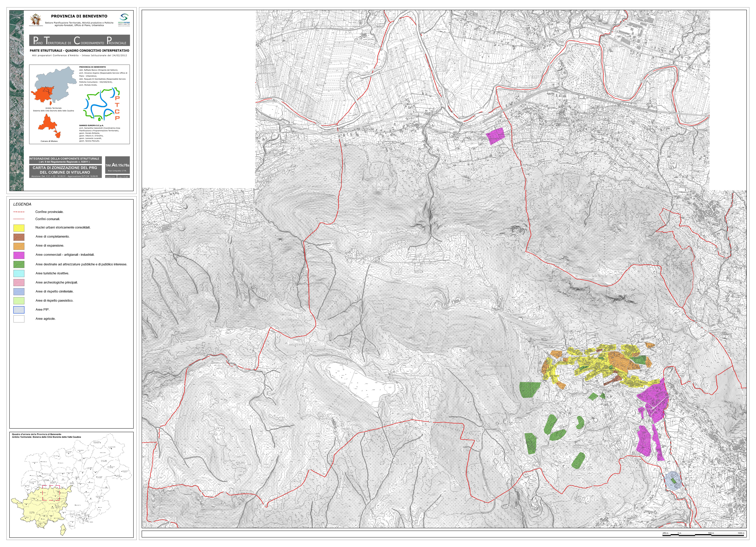Select 'Nuclei urbani storicamente consolidati.' label
Viewport: 756px width, 547px height.
pos(63,227)
